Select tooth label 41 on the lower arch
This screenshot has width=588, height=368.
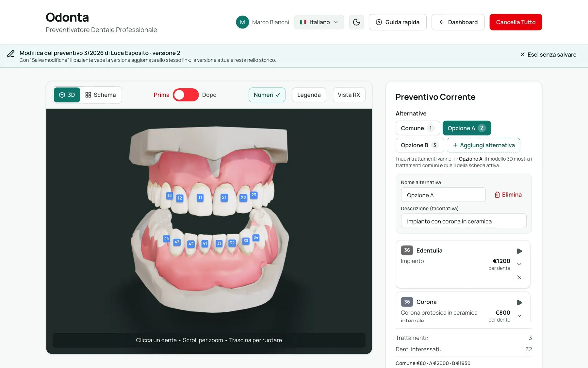[x=205, y=243]
